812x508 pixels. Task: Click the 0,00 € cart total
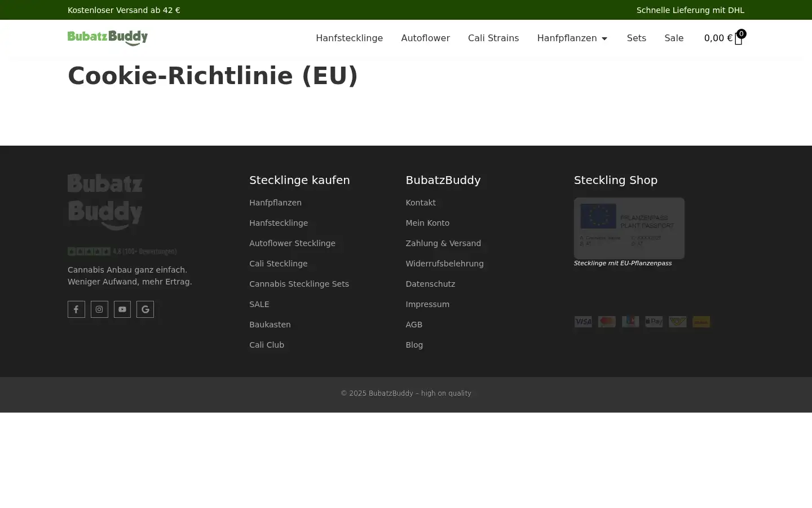pyautogui.click(x=718, y=38)
